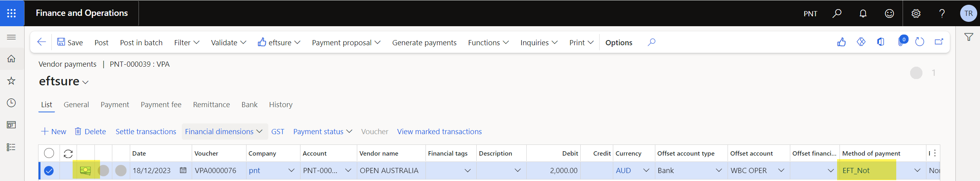980x181 pixels.
Task: Open the Options tab
Action: click(618, 42)
